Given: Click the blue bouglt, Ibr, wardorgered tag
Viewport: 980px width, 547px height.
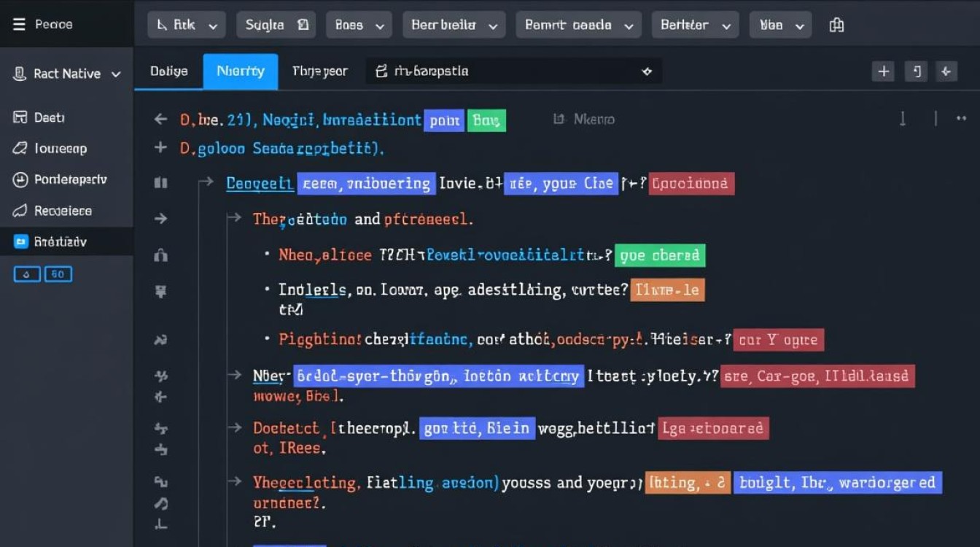Looking at the screenshot, I should (x=838, y=482).
